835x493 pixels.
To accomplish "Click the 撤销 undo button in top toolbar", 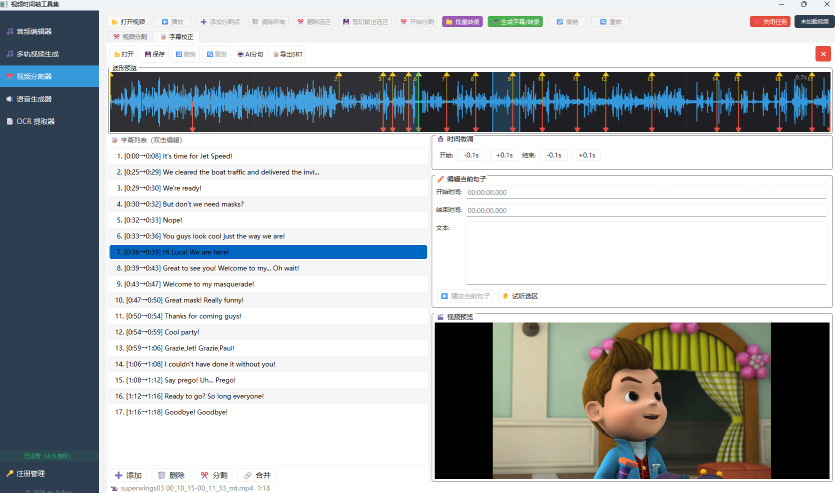I will click(567, 22).
